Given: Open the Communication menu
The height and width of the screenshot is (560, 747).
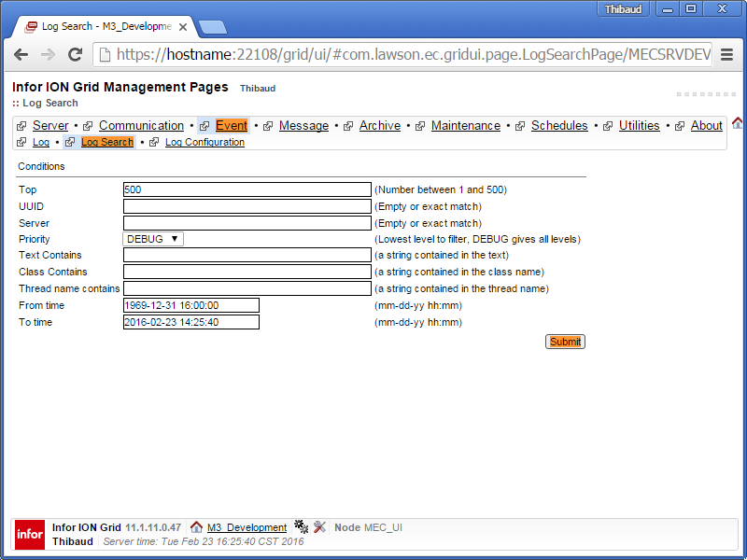Looking at the screenshot, I should (141, 126).
